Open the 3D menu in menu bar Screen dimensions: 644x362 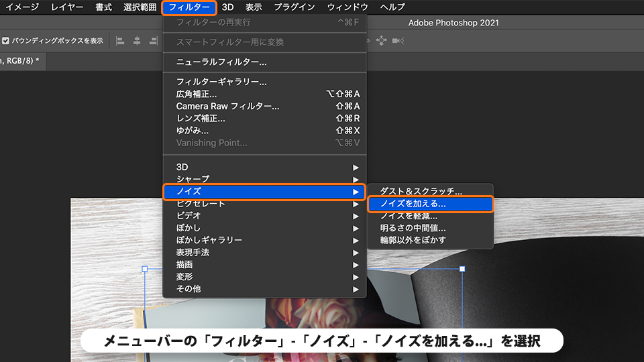(x=227, y=7)
